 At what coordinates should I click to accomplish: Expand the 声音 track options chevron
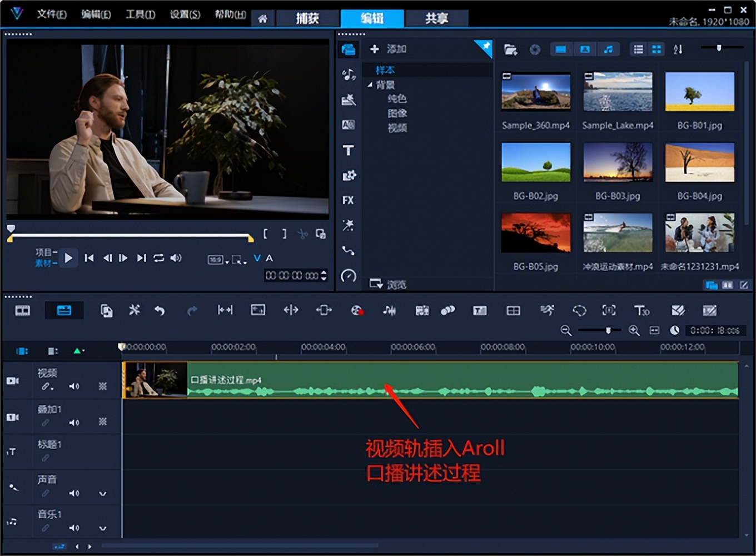click(x=103, y=493)
